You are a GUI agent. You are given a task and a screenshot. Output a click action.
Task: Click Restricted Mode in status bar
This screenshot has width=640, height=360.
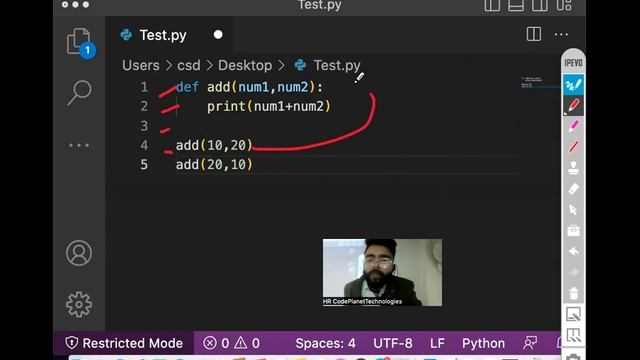click(124, 343)
